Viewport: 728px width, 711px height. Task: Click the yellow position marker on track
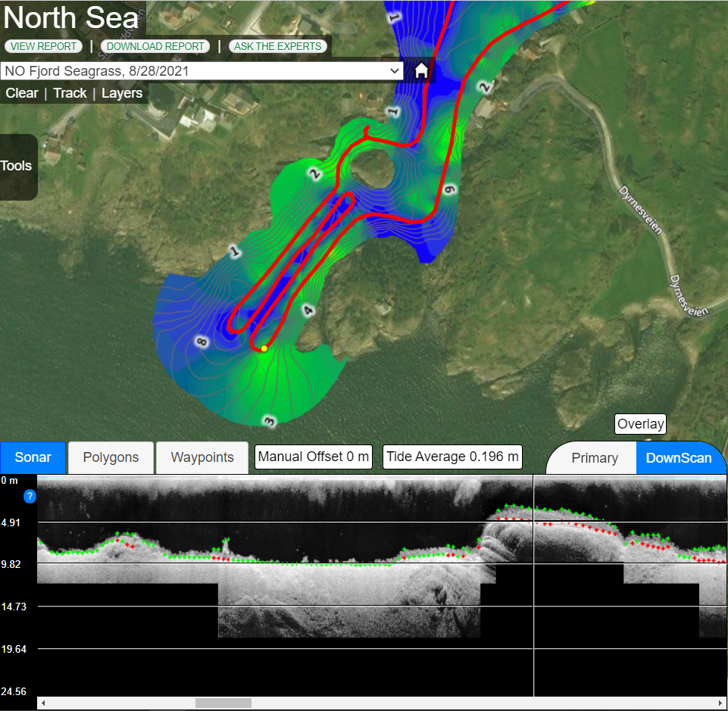[x=264, y=348]
